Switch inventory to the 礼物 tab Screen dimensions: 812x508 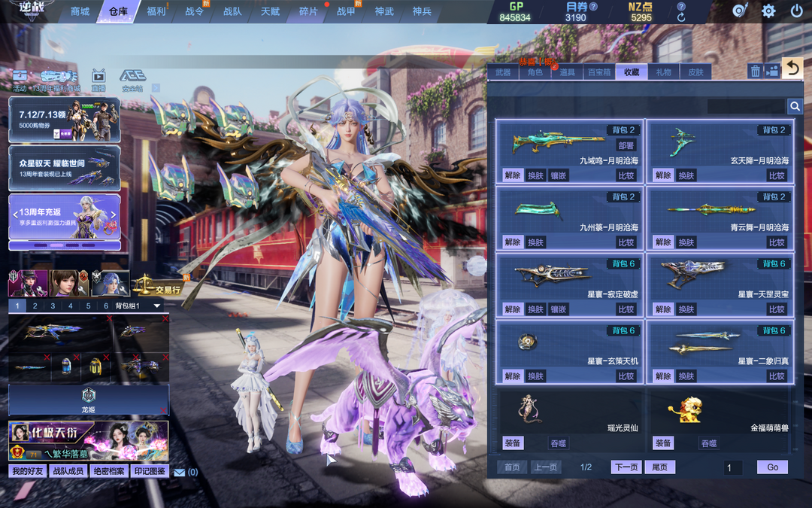click(663, 72)
